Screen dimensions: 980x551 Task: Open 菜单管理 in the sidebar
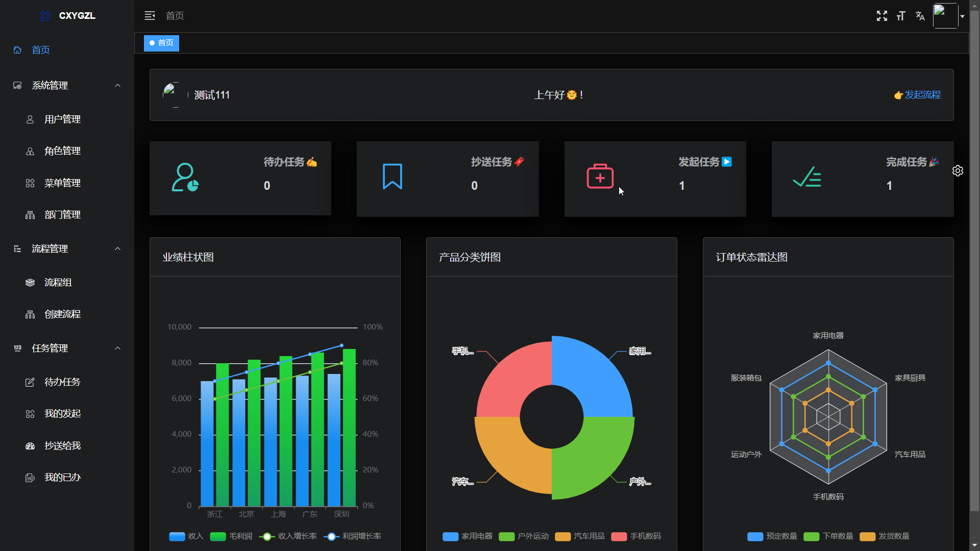click(x=67, y=183)
